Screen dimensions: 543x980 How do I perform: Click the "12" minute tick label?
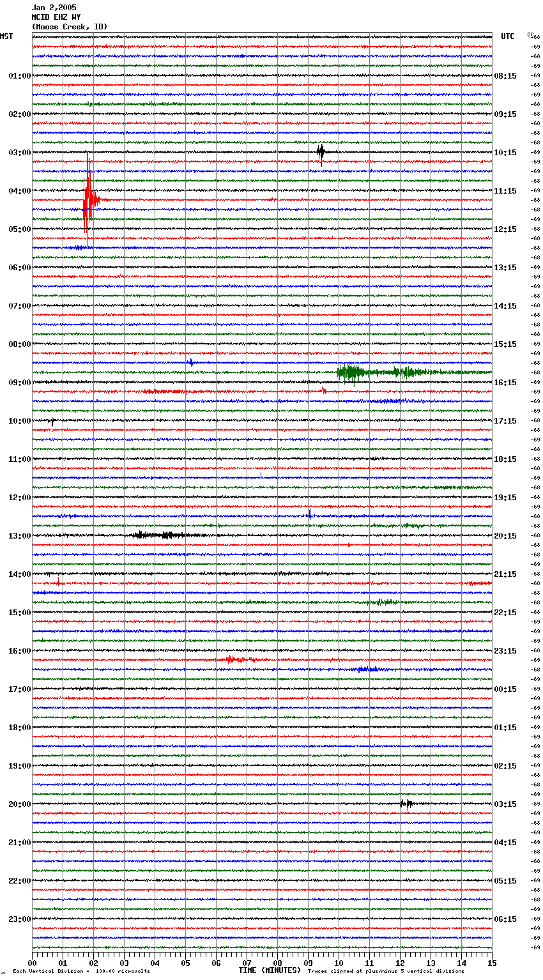click(400, 962)
